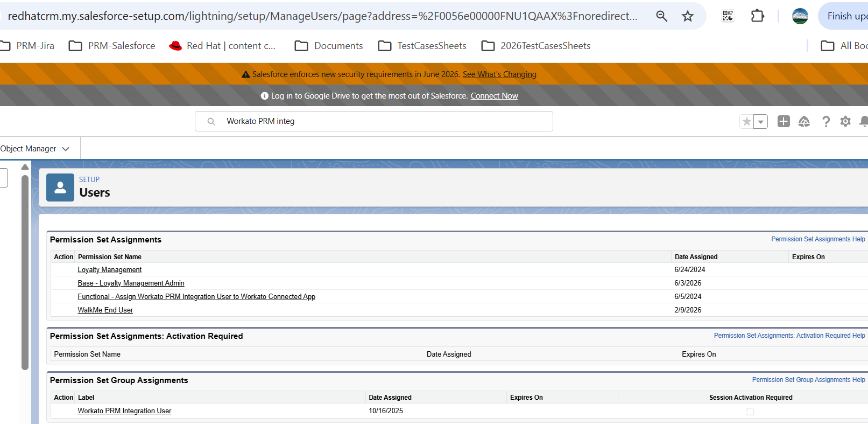Open Activation Required Help link
868x424 pixels.
pyautogui.click(x=789, y=336)
